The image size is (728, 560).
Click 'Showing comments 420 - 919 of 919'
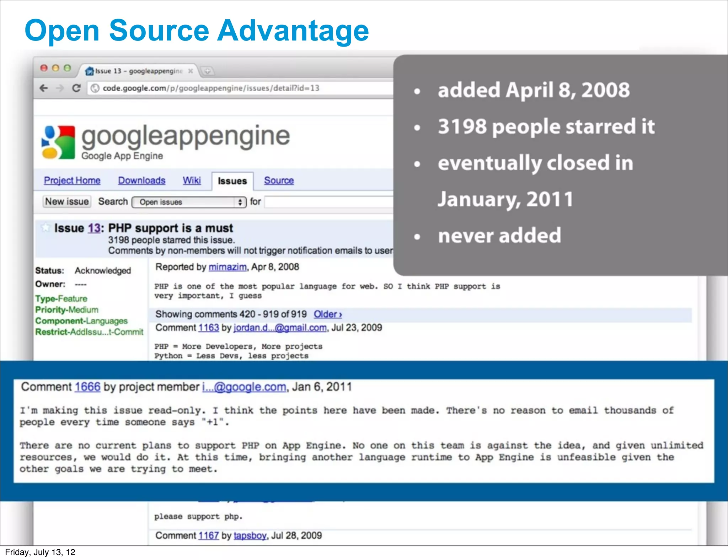(231, 314)
